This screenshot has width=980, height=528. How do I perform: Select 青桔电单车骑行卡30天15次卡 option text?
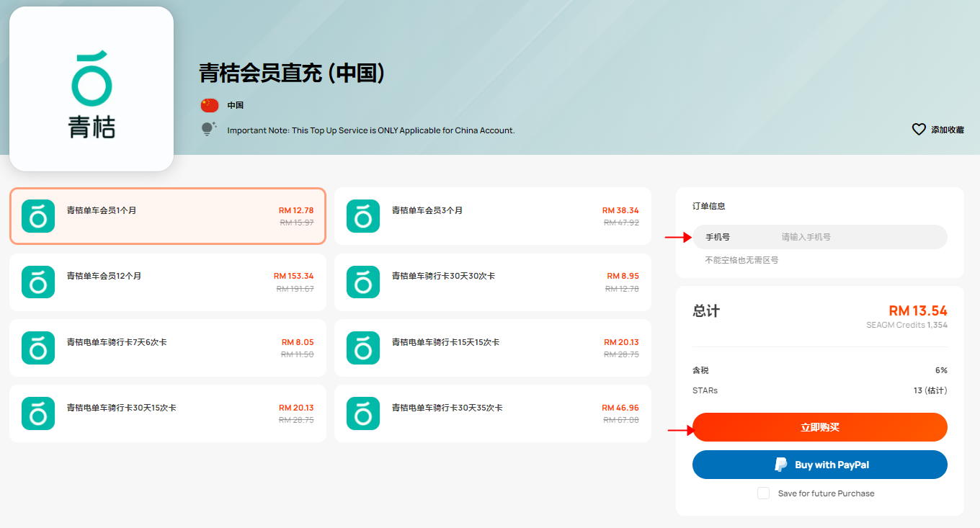point(122,408)
